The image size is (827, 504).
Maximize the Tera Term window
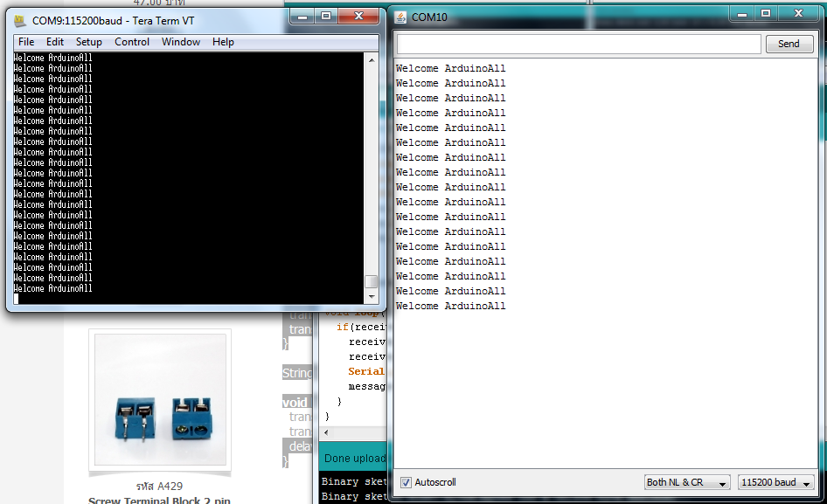(326, 17)
